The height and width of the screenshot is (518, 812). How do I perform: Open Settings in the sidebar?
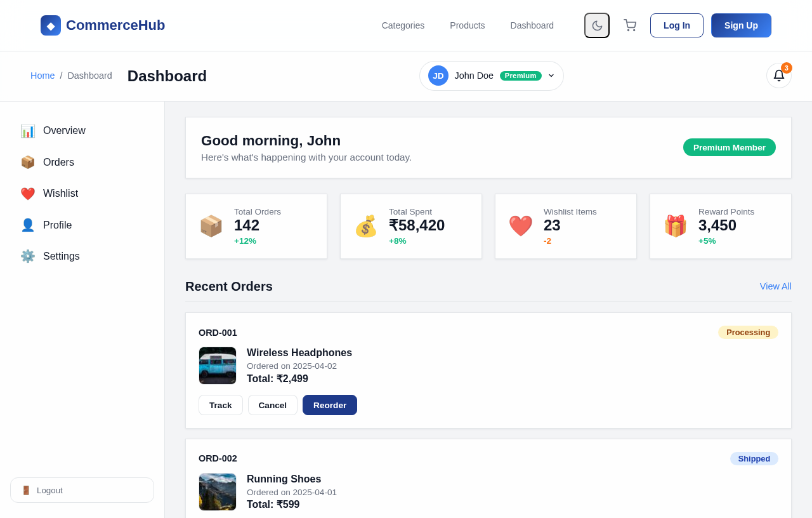[82, 256]
